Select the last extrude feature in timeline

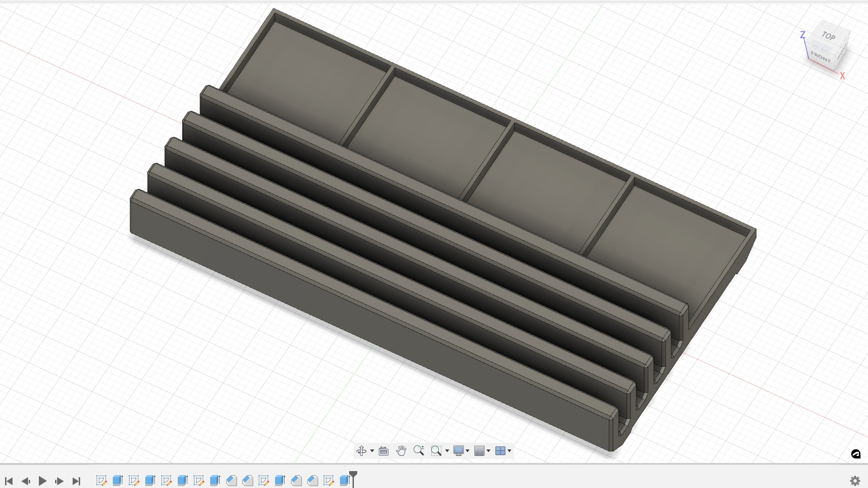click(x=345, y=480)
